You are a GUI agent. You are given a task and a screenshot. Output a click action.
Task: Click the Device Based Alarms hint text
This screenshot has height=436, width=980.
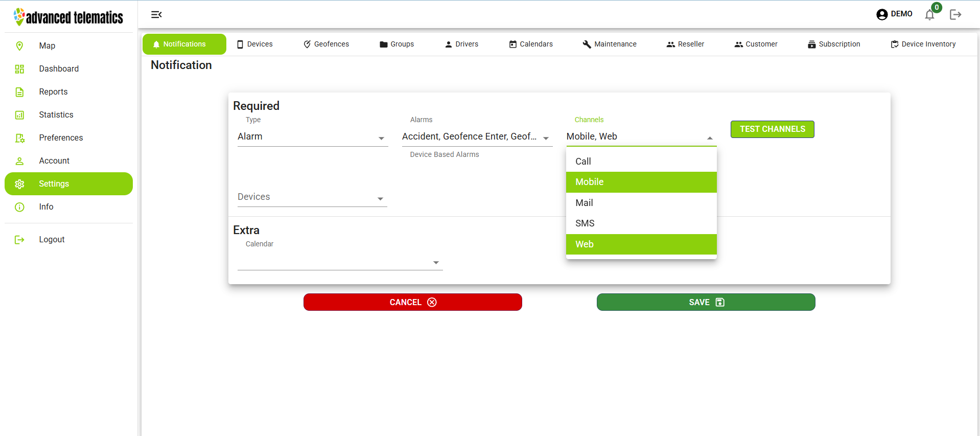click(445, 155)
